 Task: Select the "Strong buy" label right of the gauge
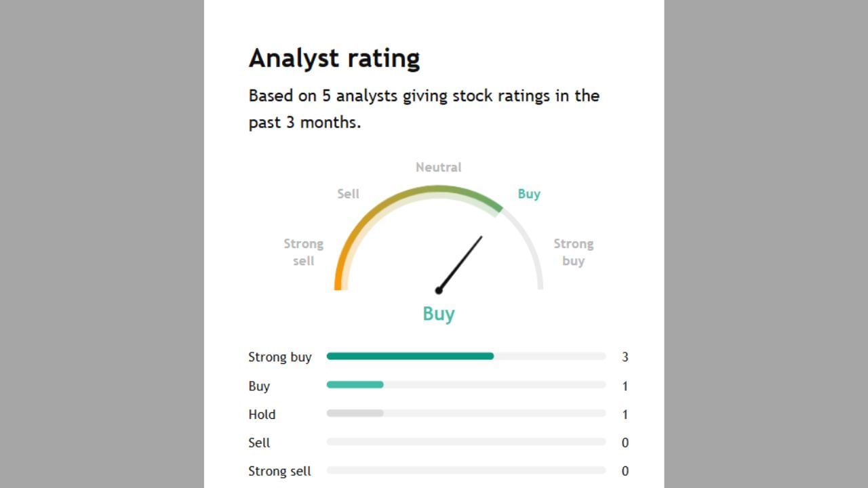(573, 252)
